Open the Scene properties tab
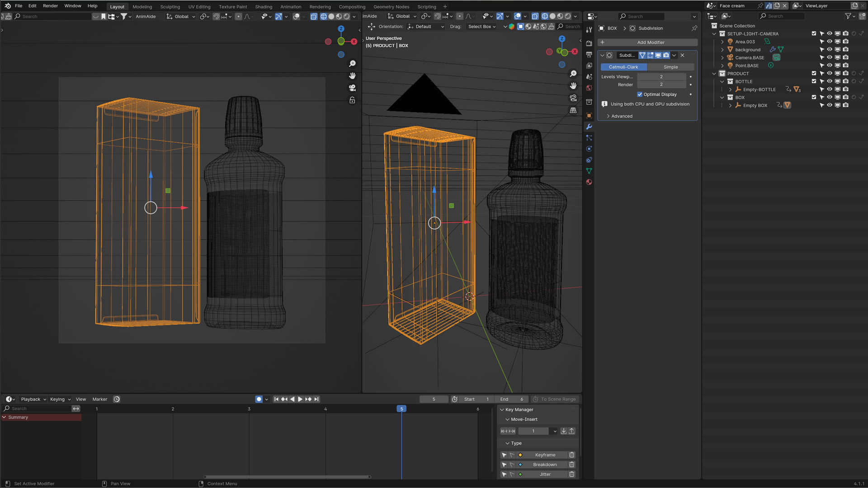 tap(589, 77)
